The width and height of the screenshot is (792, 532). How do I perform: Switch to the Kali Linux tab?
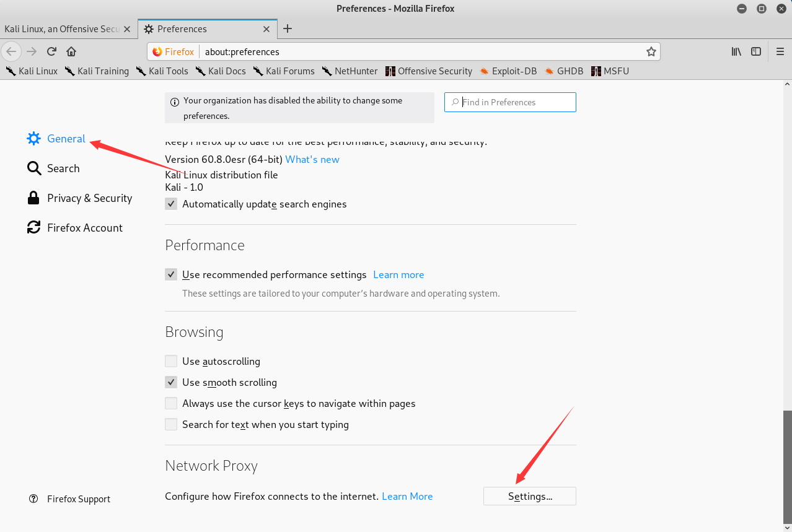coord(61,29)
